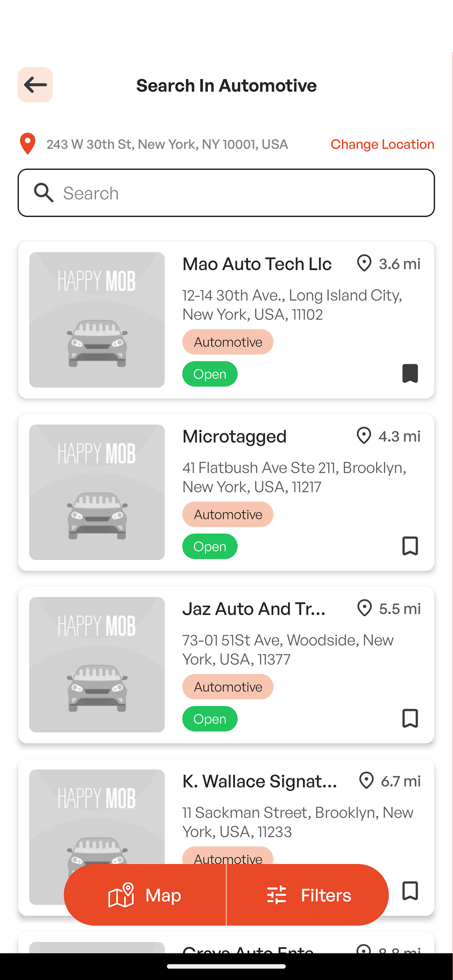Tap the 5.5 mi distance marker icon

[364, 608]
